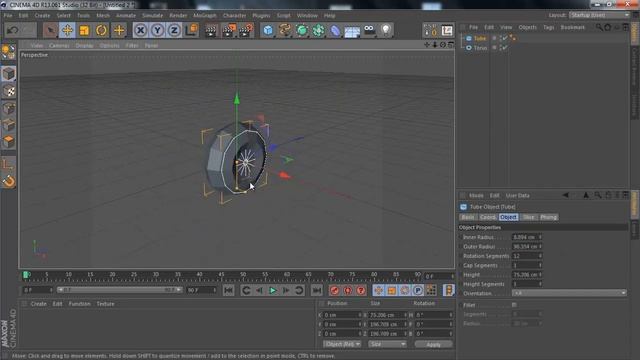
Task: Select the Texture mode checkerboard icon
Action: [9, 91]
